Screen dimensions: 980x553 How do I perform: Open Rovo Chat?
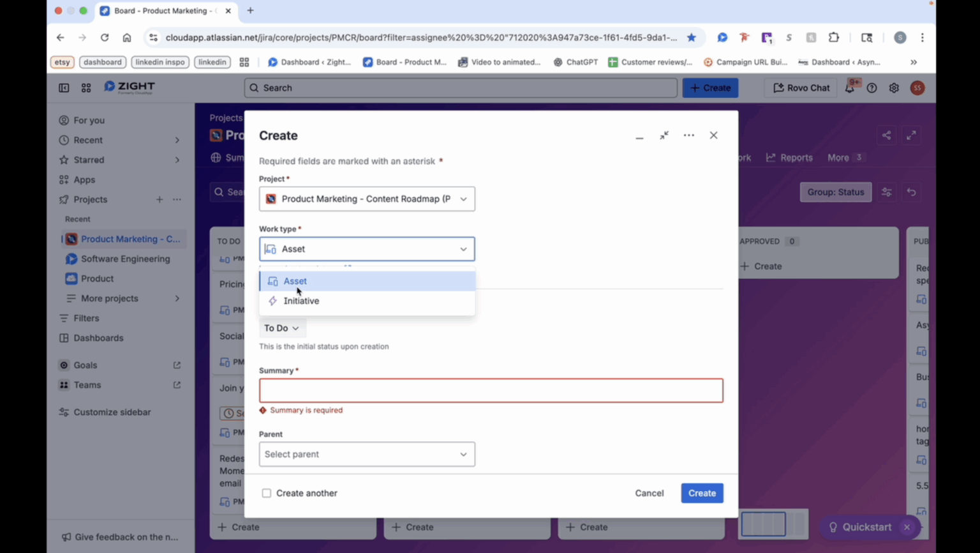800,87
